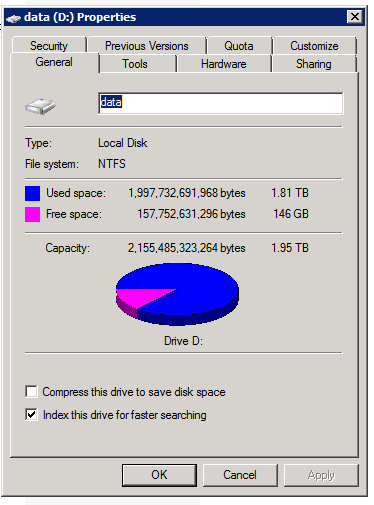Screen dimensions: 374x505
Task: Click the blue Used space color square
Action: click(32, 193)
